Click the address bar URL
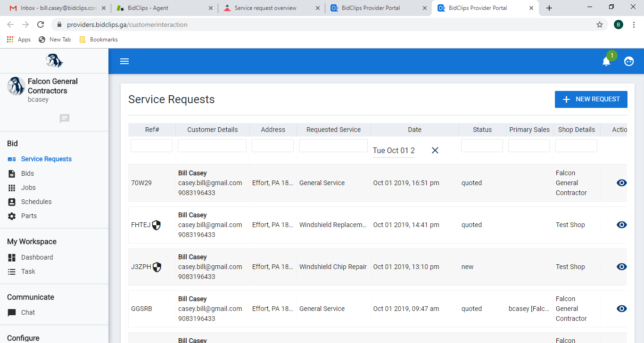 tap(127, 24)
